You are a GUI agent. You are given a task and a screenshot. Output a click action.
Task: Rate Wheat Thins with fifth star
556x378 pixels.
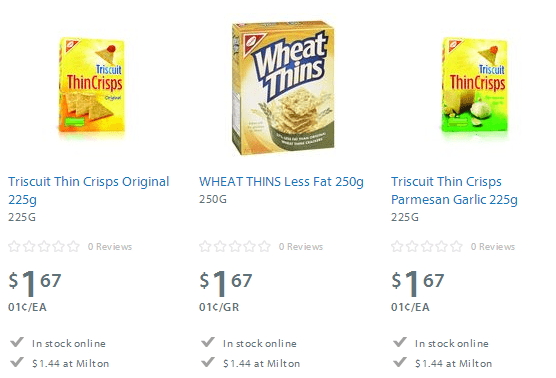[265, 246]
